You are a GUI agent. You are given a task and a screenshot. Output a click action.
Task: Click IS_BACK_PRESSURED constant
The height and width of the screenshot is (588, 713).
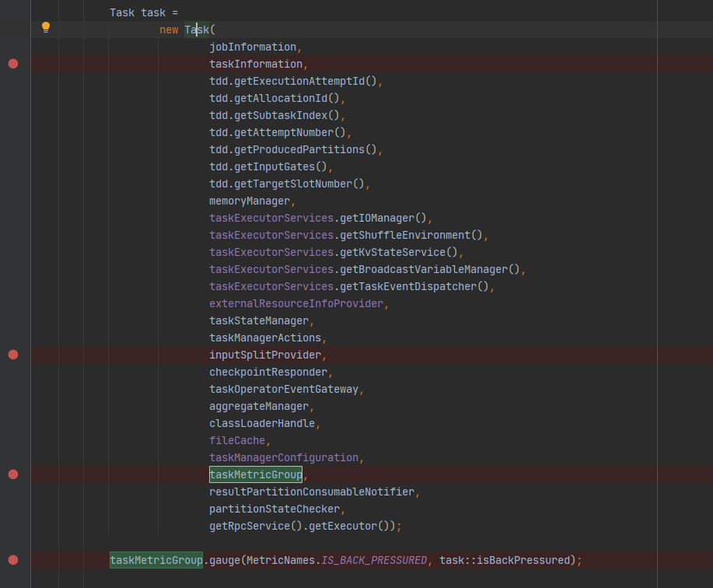point(374,560)
